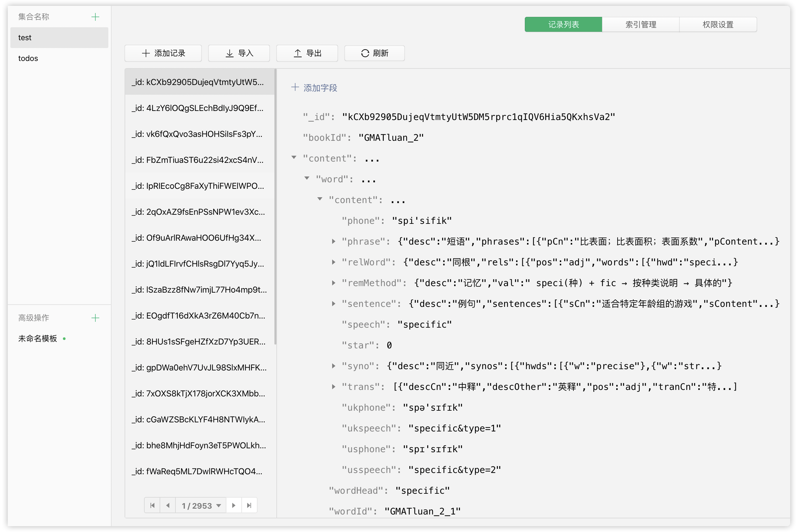Open page selector 1 / 2953 dropdown

click(x=201, y=505)
